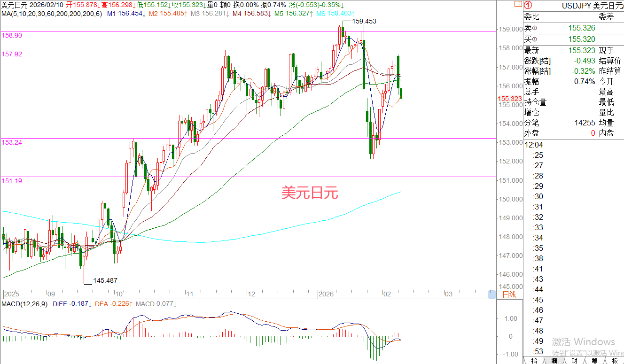624x364 pixels.
Task: Switch to the 指 tab
Action: pos(534,360)
